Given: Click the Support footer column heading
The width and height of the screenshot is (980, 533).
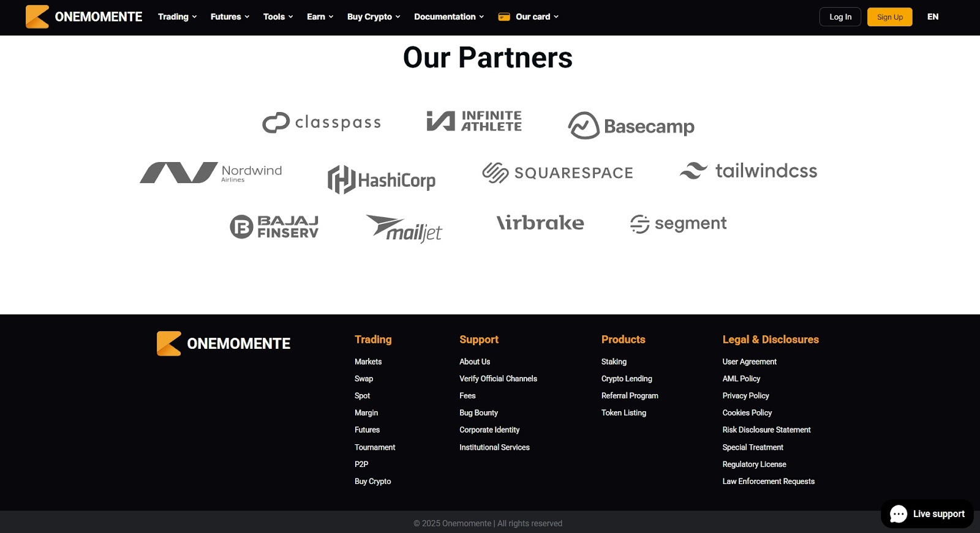Looking at the screenshot, I should point(479,340).
